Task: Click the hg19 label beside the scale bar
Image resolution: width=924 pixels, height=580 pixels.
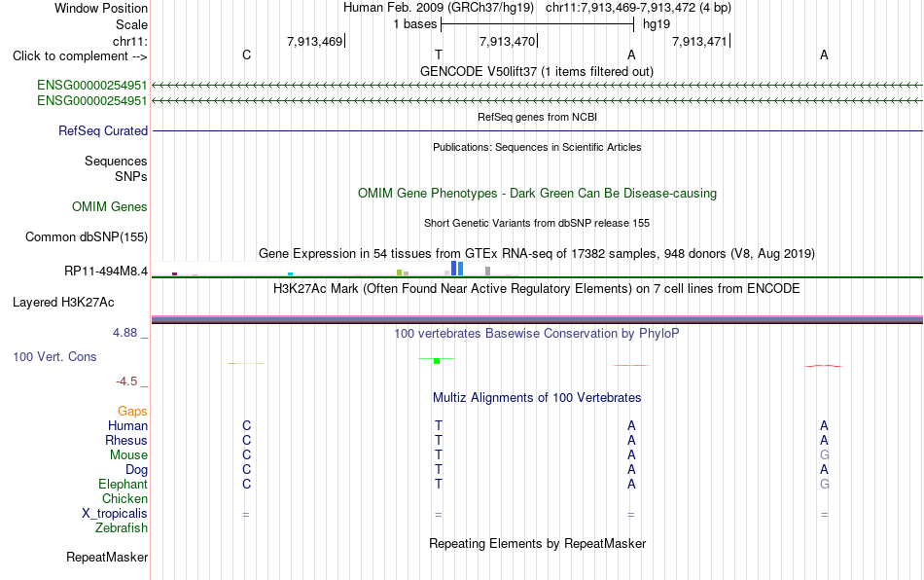Action: click(x=657, y=24)
